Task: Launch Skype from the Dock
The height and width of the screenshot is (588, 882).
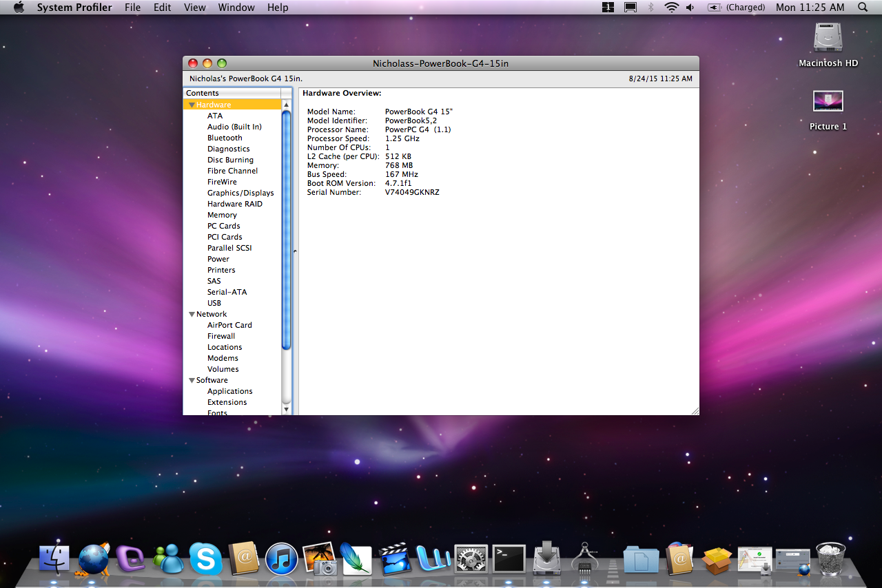Action: point(205,559)
